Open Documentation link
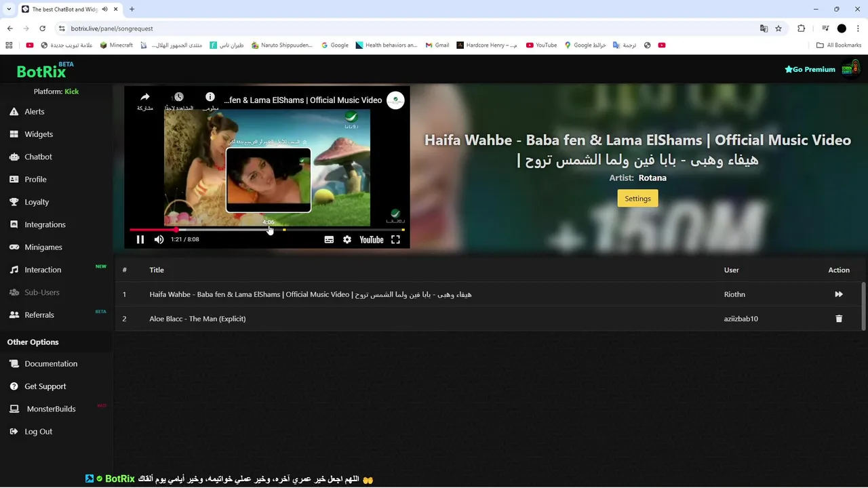This screenshot has height=488, width=868. (x=51, y=364)
